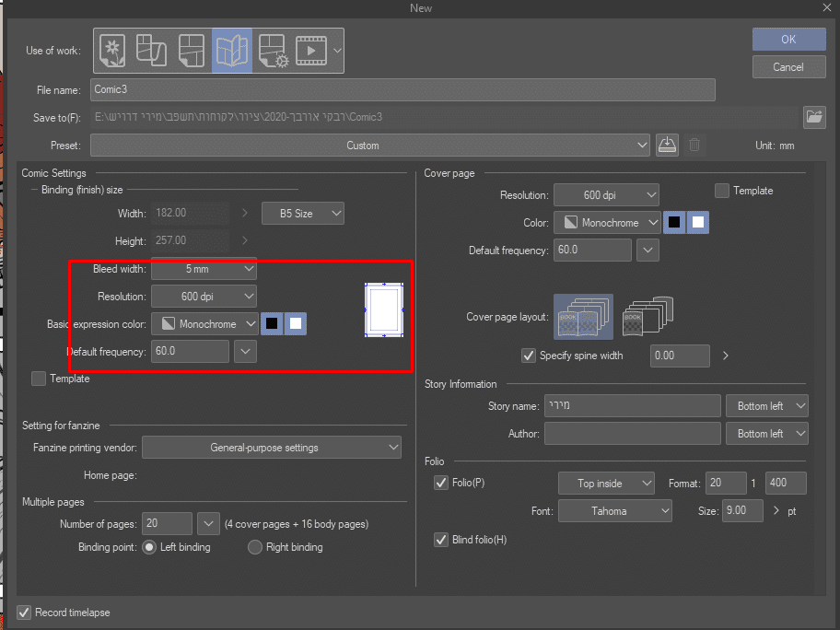The image size is (840, 630).
Task: Toggle the Blind folio(H) checkbox
Action: click(441, 540)
